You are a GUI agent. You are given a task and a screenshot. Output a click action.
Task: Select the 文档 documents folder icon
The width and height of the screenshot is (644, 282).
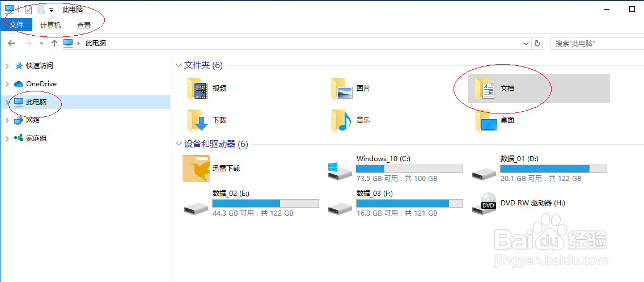[x=485, y=89]
